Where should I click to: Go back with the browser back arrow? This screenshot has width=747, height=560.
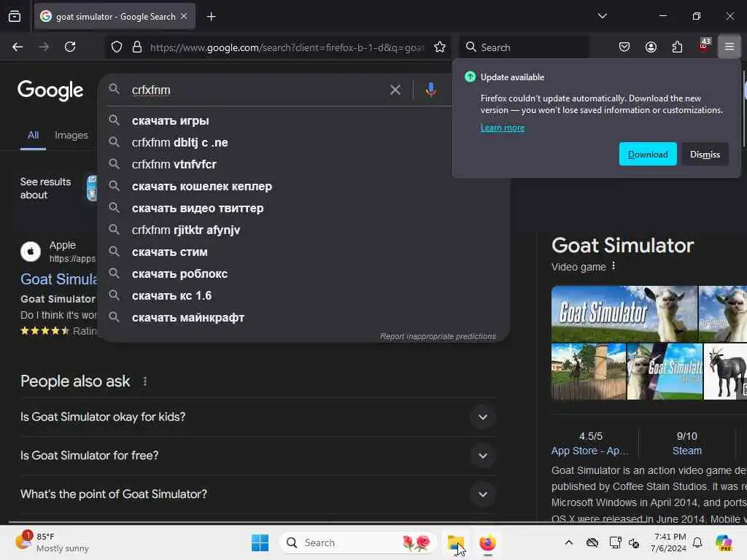18,47
